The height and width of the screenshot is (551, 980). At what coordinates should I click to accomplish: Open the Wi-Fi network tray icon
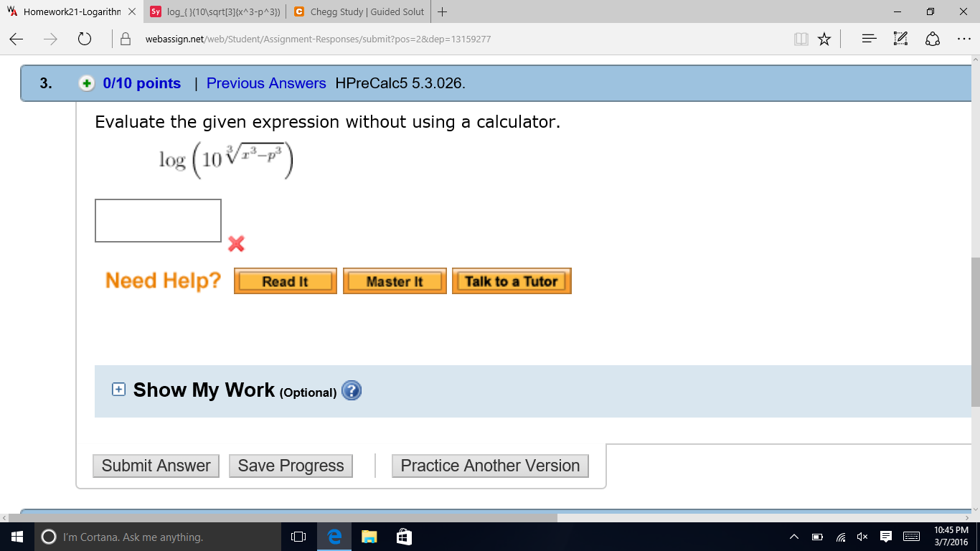tap(840, 537)
